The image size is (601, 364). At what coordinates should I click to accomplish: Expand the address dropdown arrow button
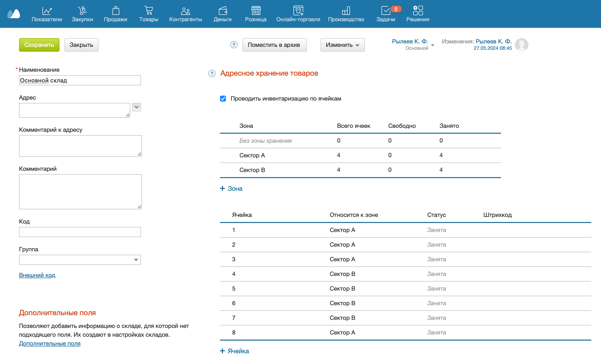pos(137,107)
